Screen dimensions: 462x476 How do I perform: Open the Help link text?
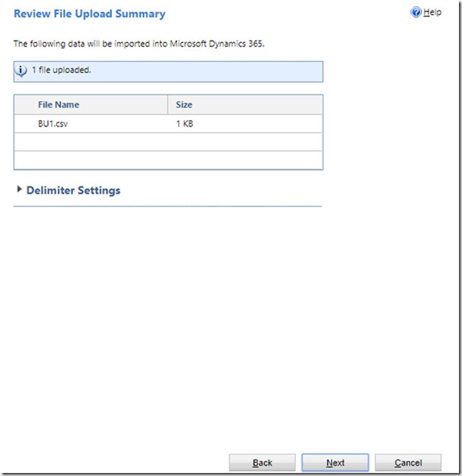pos(432,13)
